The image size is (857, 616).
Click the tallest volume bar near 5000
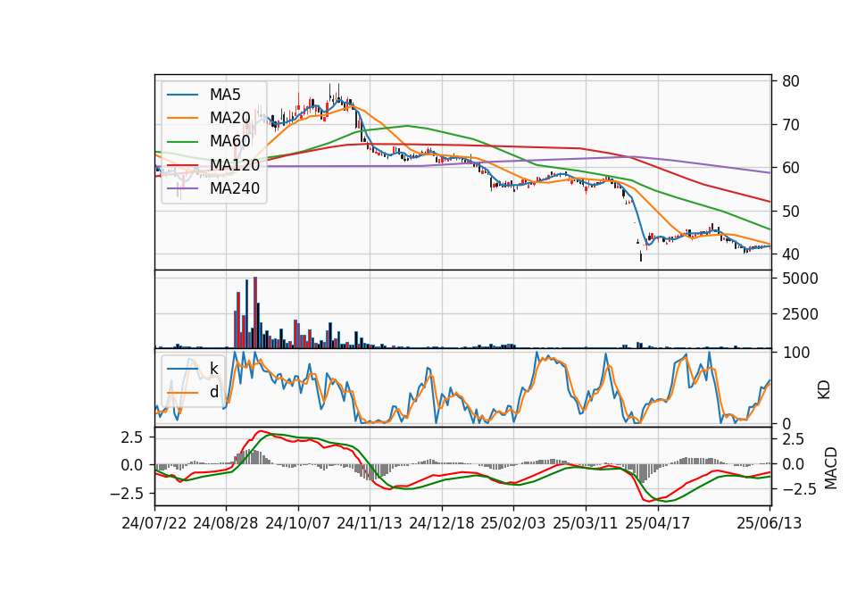[x=255, y=312]
